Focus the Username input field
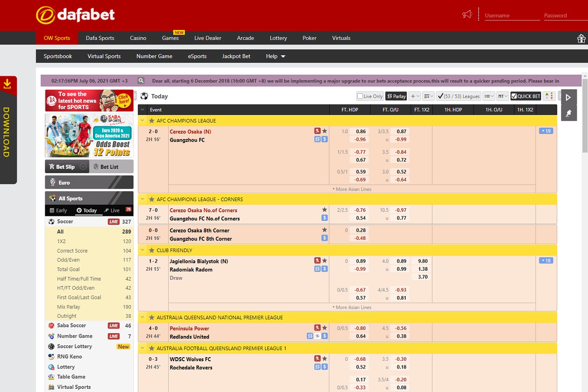The height and width of the screenshot is (392, 588). coord(512,15)
